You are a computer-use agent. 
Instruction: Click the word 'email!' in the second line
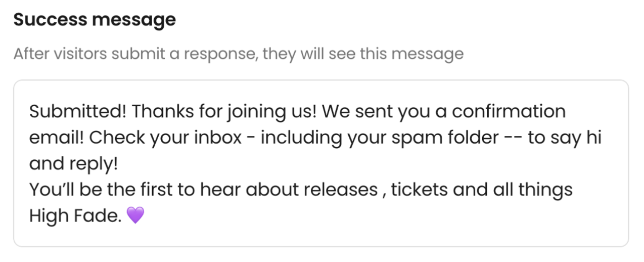tap(57, 138)
